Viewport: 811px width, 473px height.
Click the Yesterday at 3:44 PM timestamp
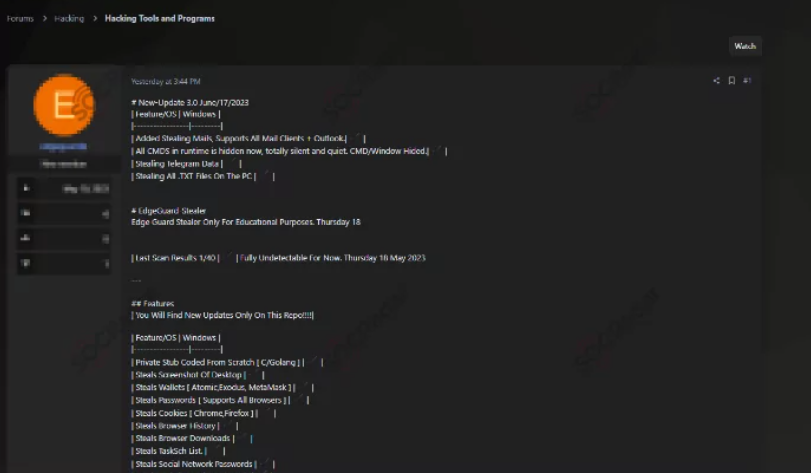pyautogui.click(x=165, y=81)
